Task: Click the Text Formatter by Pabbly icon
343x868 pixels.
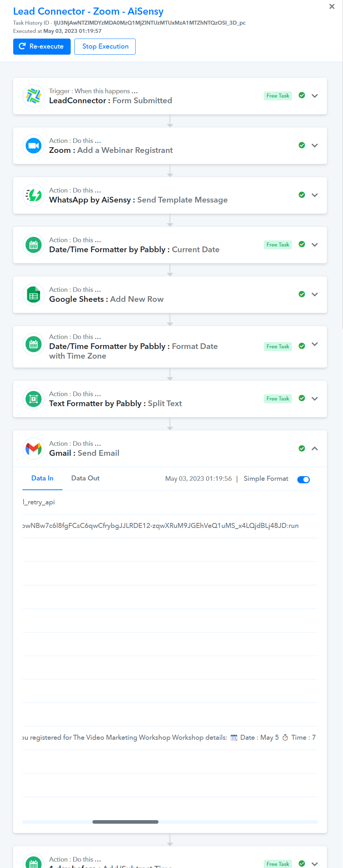Action: [x=34, y=399]
